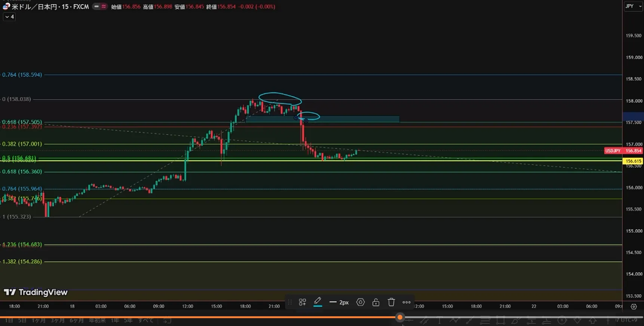Viewport: 644px width, 326px height.
Task: Open settings hexagon icon in drawing toolbar
Action: point(361,302)
